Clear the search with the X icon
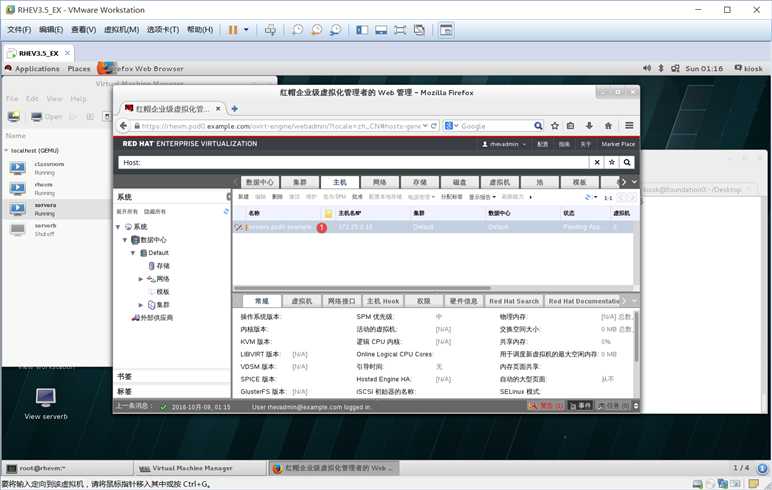Viewport: 772px width, 490px height. tap(597, 163)
